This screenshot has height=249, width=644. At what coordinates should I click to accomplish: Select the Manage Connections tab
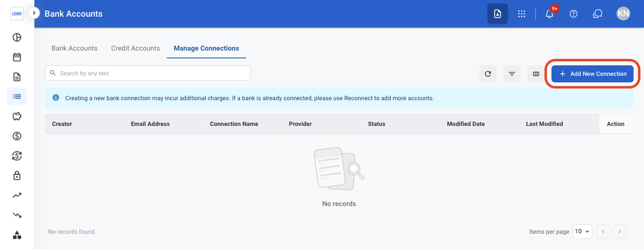[x=207, y=48]
